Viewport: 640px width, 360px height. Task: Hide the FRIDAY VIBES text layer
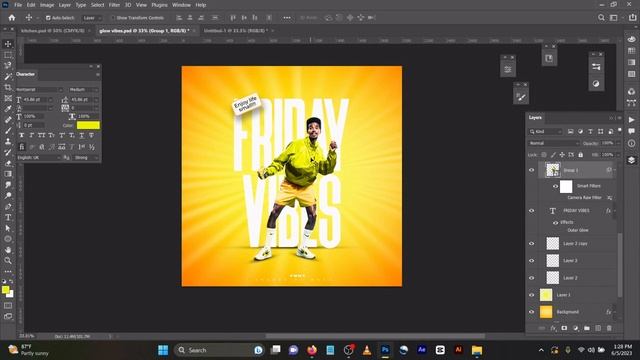click(x=531, y=211)
